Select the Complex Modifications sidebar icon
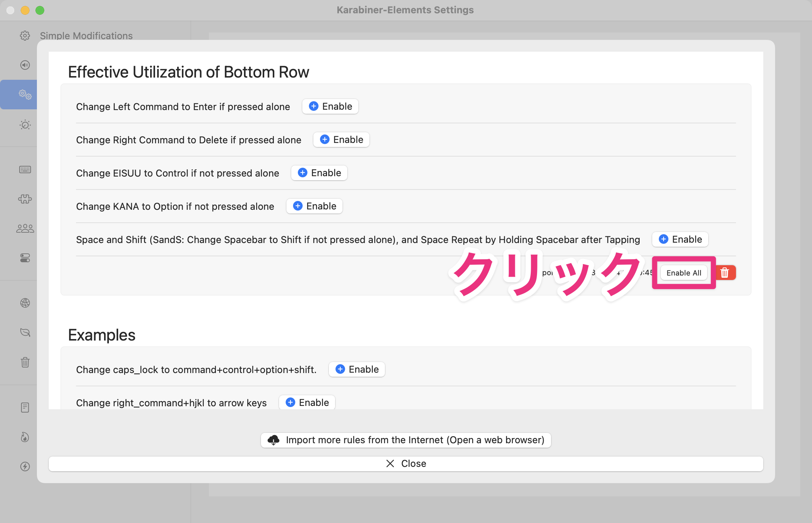This screenshot has height=523, width=812. [25, 95]
